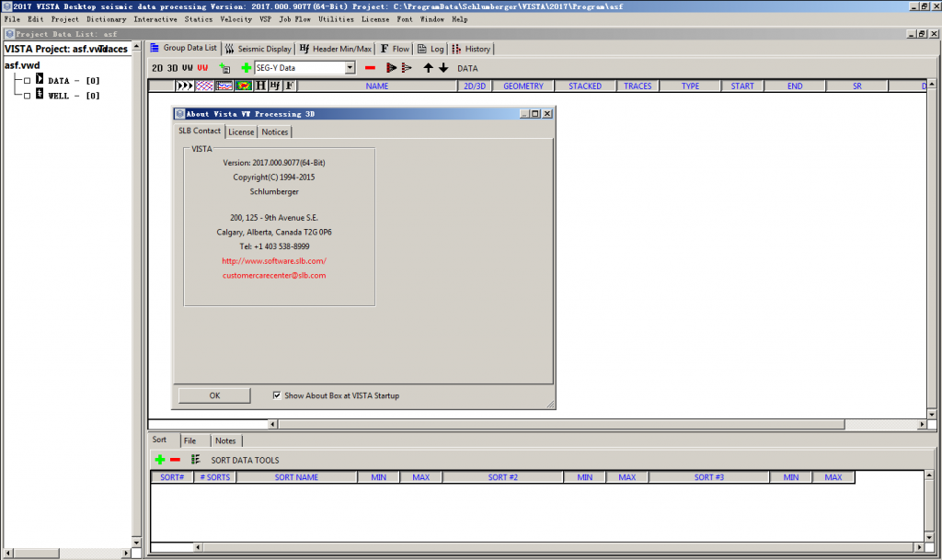Click the blue-red crosshatch column icon

[x=204, y=86]
